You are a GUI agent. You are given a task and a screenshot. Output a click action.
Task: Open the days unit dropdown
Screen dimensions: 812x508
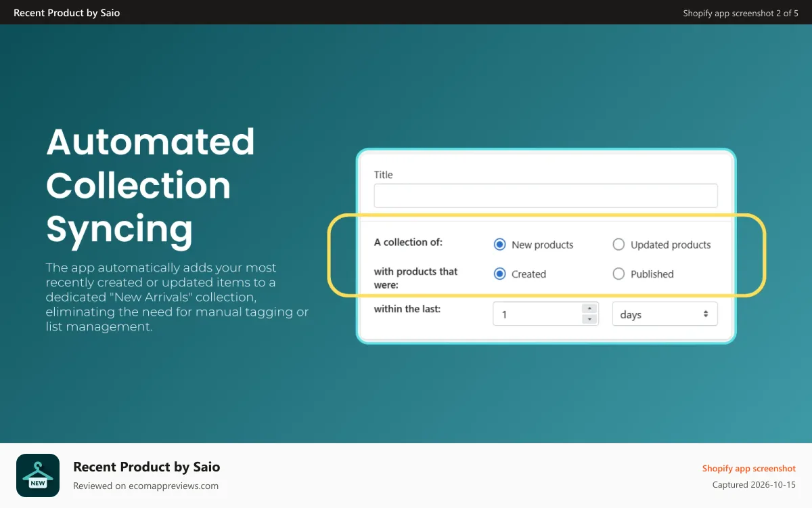664,314
